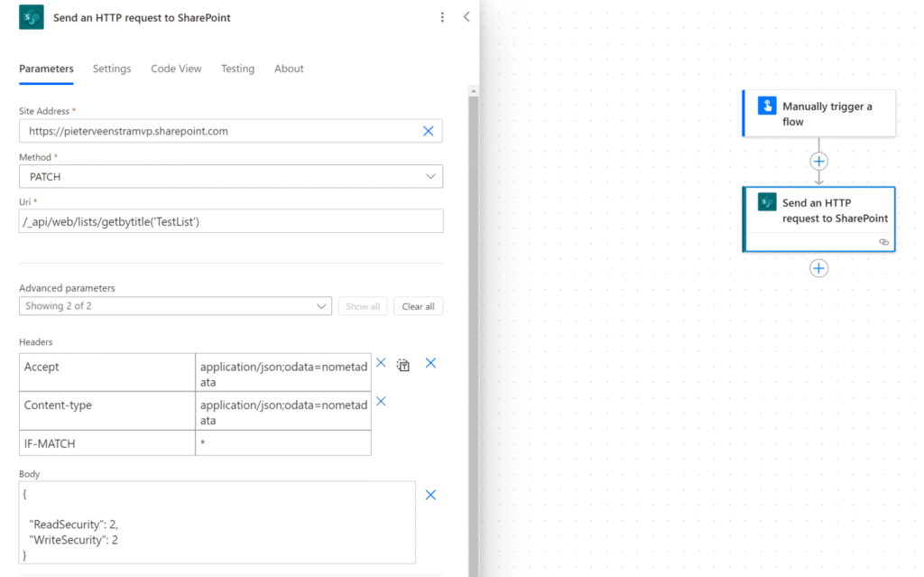Edit the Uri input field
This screenshot has width=924, height=577.
pos(231,221)
